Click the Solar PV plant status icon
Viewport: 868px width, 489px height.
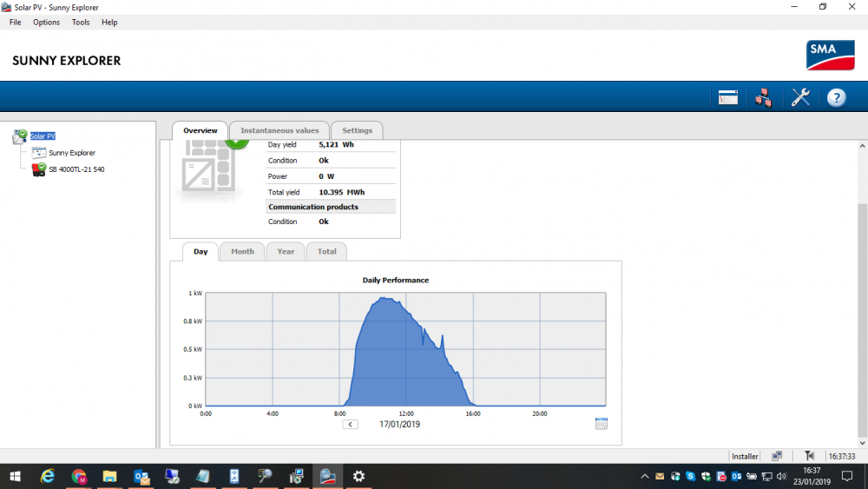click(x=20, y=136)
